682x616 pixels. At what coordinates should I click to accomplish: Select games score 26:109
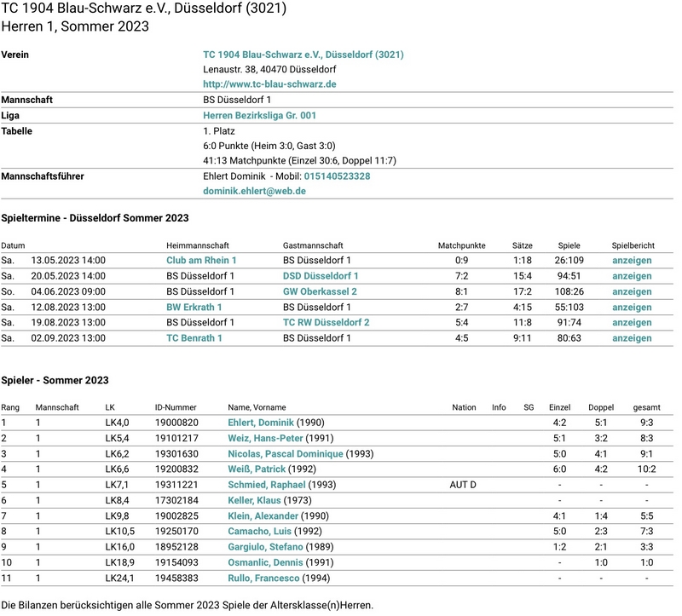coord(569,261)
